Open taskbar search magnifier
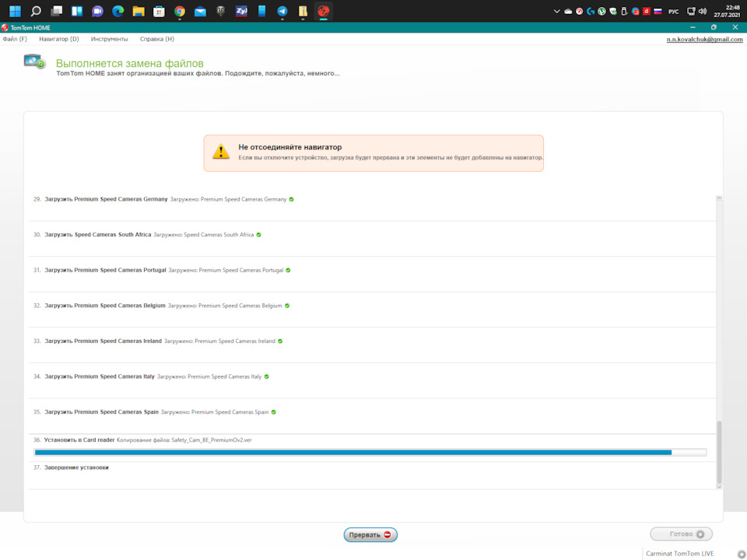This screenshot has width=747, height=560. pos(36,11)
